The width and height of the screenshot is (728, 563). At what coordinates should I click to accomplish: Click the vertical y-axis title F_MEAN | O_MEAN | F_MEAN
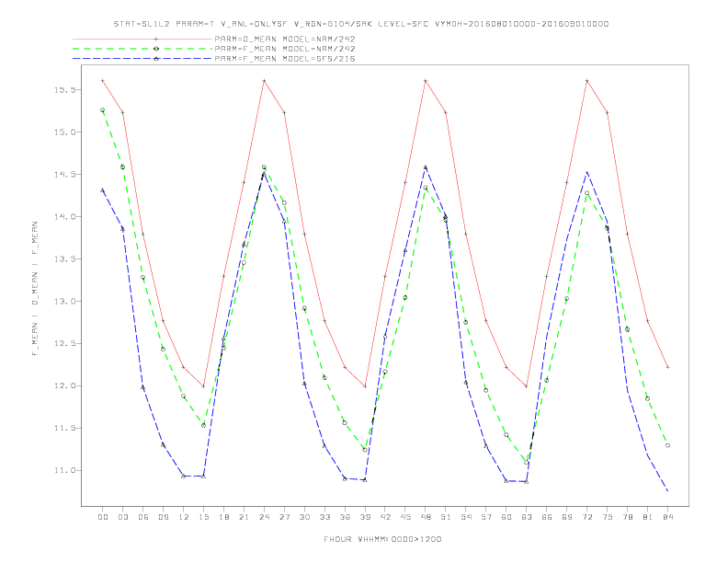35,289
